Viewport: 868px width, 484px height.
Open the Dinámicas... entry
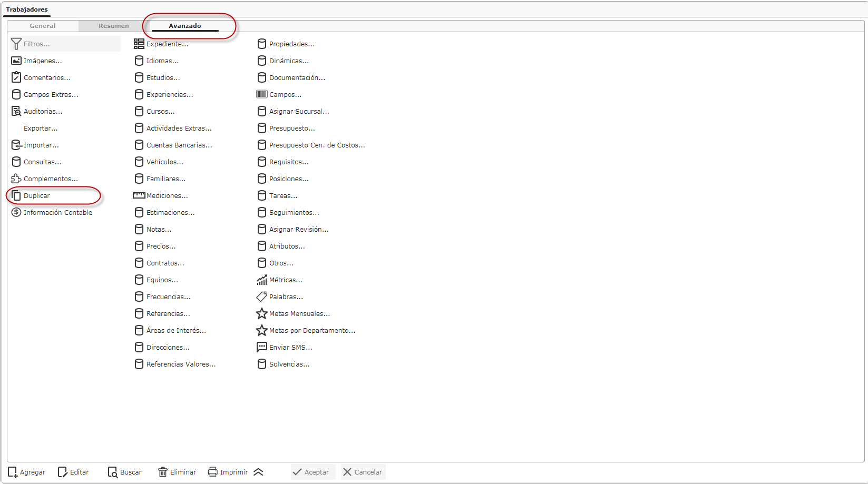coord(289,61)
